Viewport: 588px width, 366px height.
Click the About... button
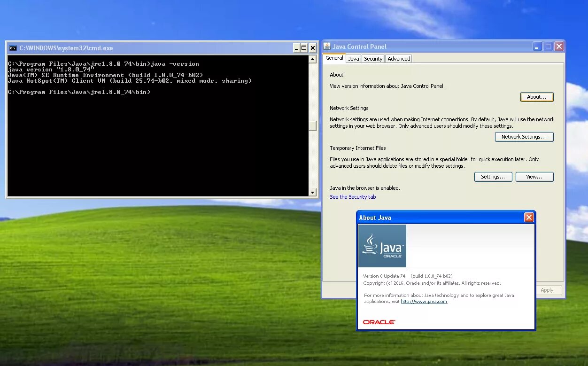point(537,97)
